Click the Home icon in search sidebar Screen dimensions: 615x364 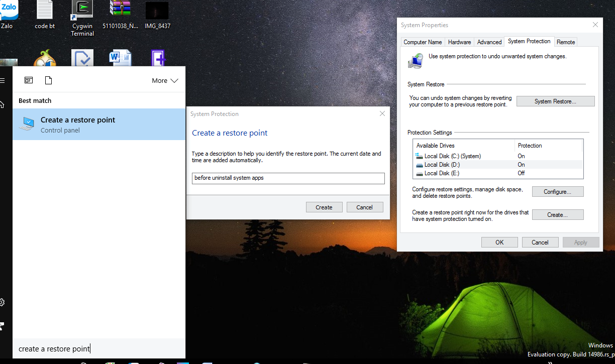pyautogui.click(x=2, y=104)
